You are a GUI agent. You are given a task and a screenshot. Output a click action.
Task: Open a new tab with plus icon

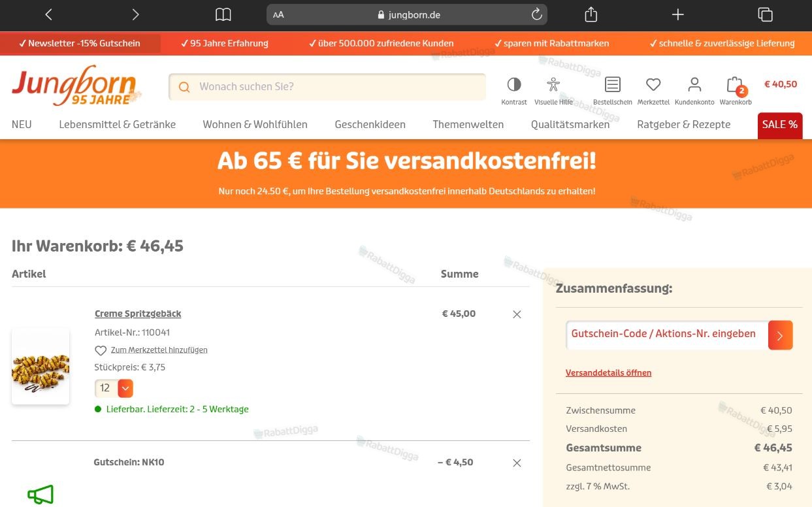678,14
